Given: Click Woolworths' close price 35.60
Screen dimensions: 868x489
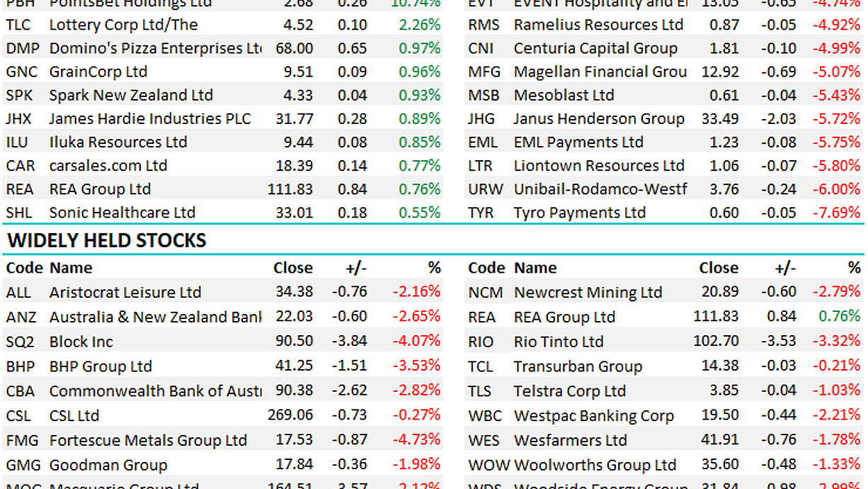Looking at the screenshot, I should [x=720, y=465].
